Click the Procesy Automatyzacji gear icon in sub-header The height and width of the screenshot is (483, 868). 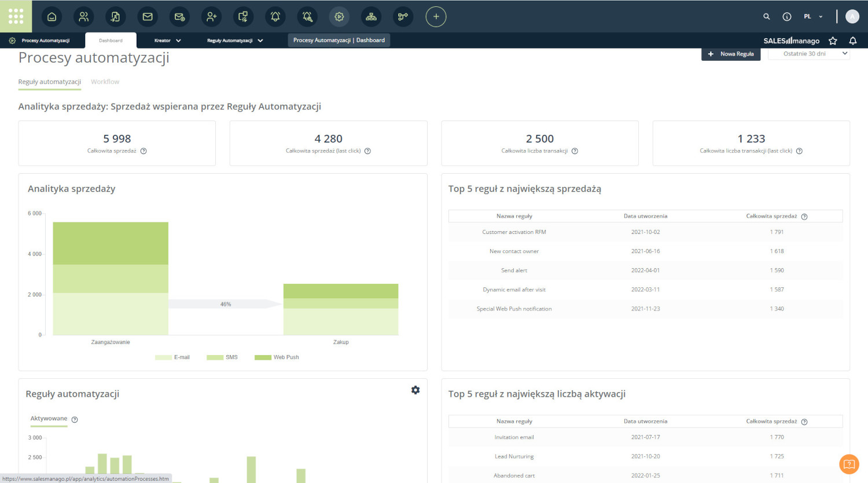point(12,41)
